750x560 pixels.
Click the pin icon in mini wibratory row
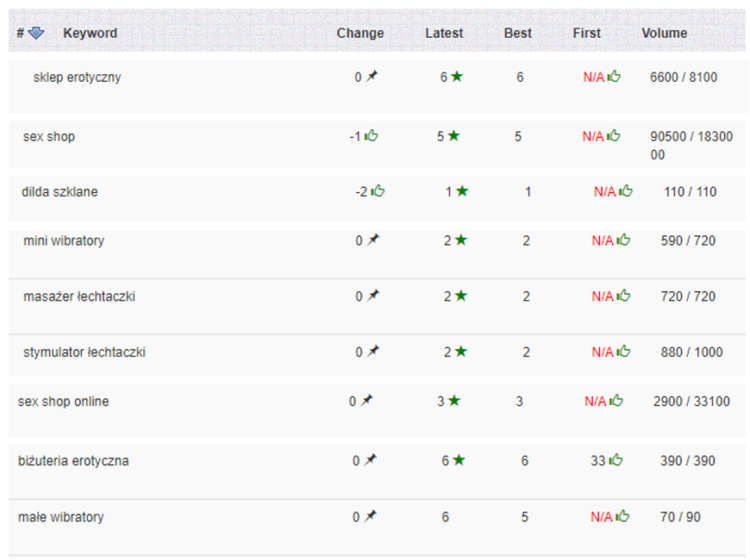(x=373, y=240)
